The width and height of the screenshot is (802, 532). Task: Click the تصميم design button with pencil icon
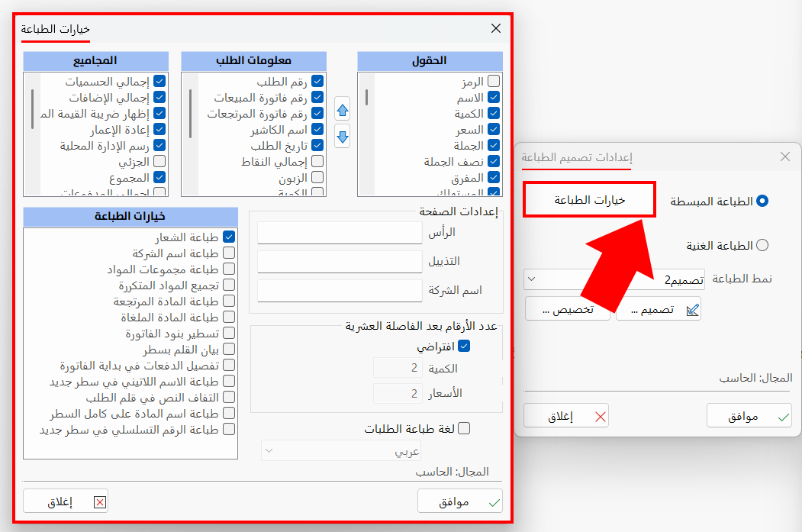tap(658, 309)
